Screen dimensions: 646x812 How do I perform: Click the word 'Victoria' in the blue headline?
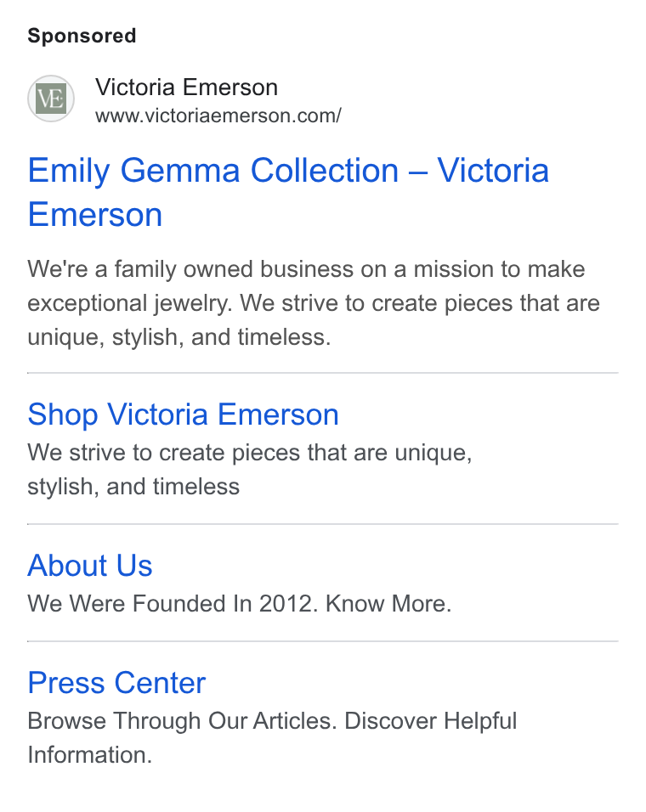493,171
